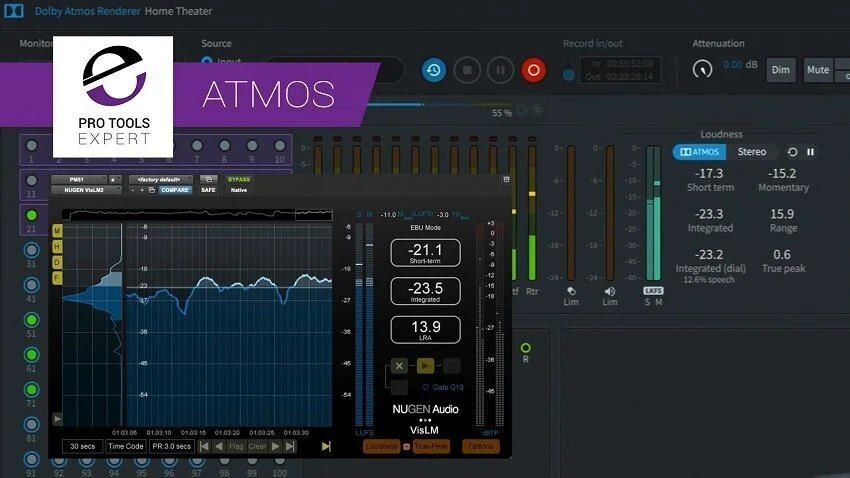Pause the loudness measurement in the renderer
Viewport: 850px width, 478px height.
[810, 152]
